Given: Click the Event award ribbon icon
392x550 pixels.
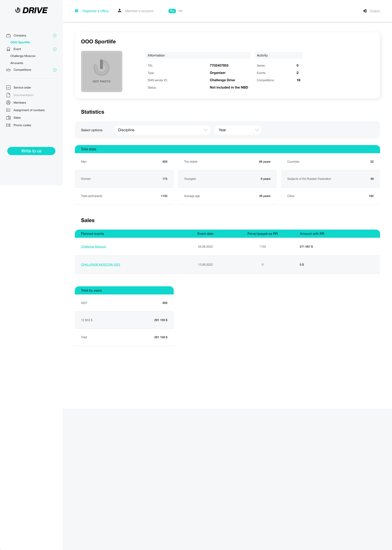Looking at the screenshot, I should coord(8,49).
